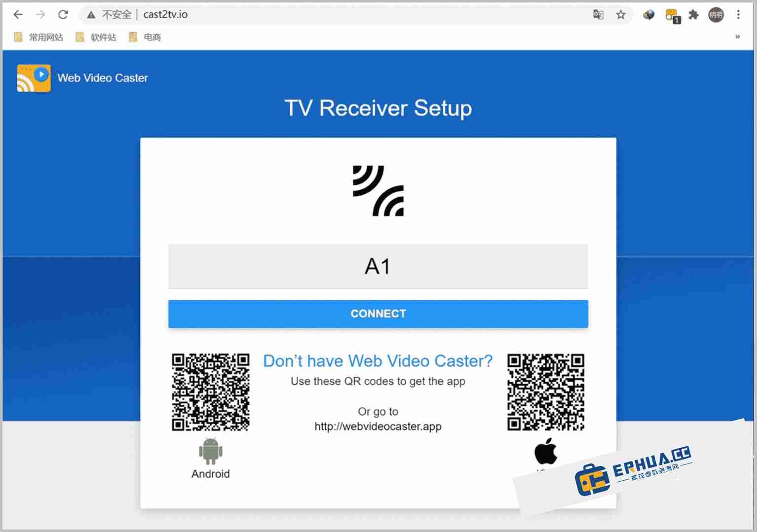Expand the hidden bookmarks chevron

pyautogui.click(x=737, y=37)
